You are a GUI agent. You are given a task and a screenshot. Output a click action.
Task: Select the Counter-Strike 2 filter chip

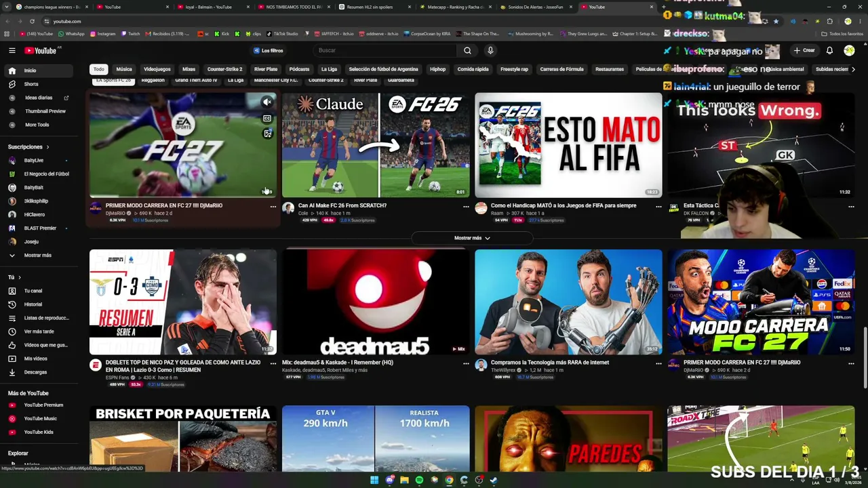224,69
